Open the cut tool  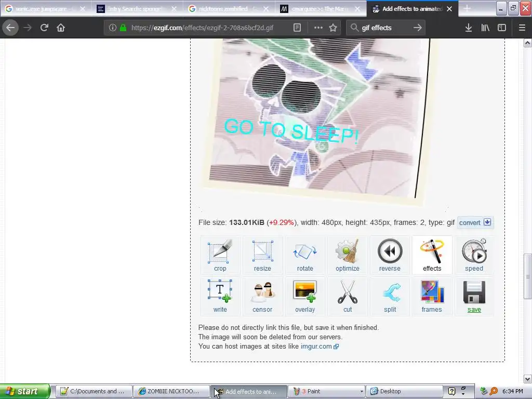pos(347,297)
